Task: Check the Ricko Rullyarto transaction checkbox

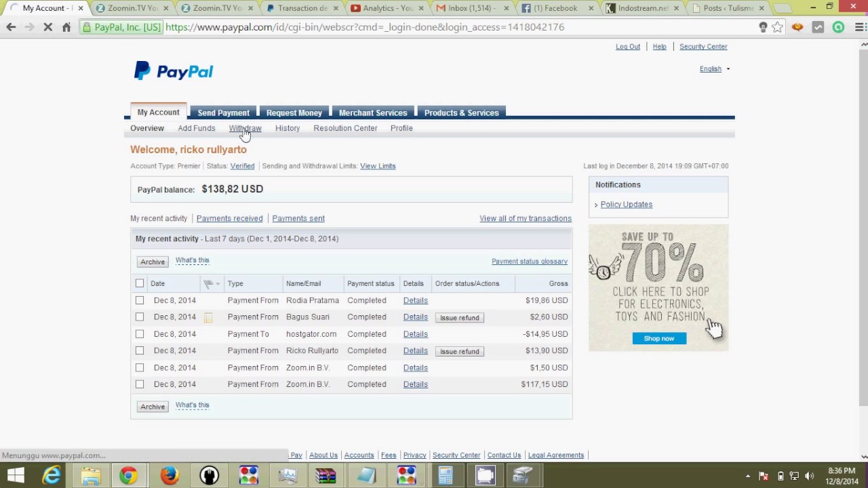Action: 140,350
